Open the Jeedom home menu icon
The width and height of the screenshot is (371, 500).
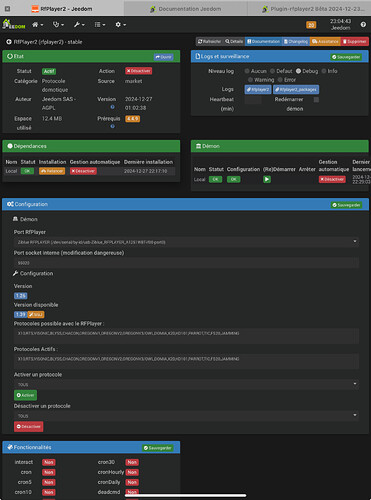[x=37, y=25]
